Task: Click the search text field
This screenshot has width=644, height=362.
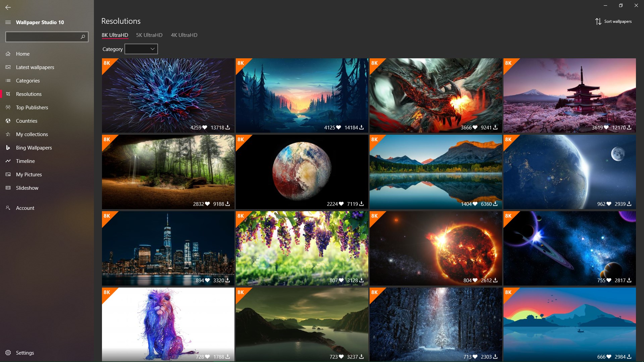Action: (42, 37)
